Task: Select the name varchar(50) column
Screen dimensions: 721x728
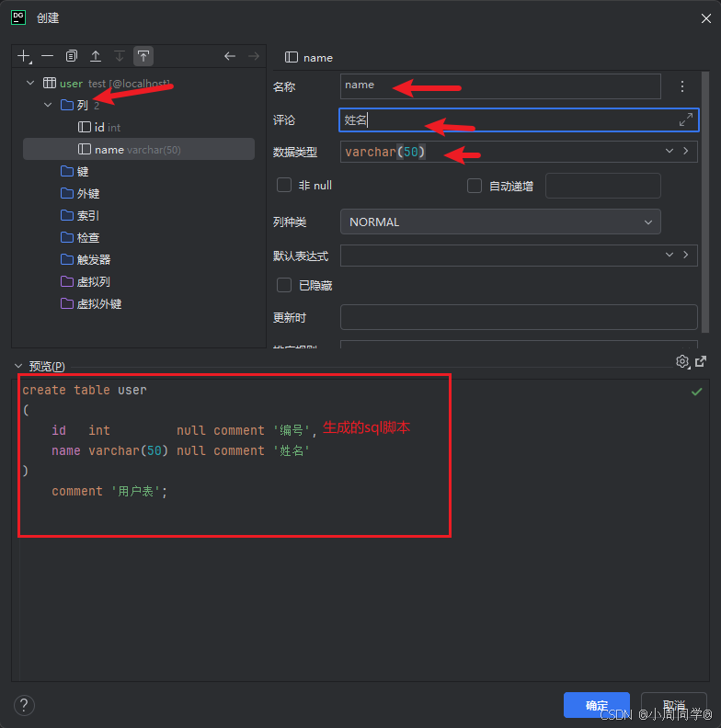Action: [x=139, y=149]
